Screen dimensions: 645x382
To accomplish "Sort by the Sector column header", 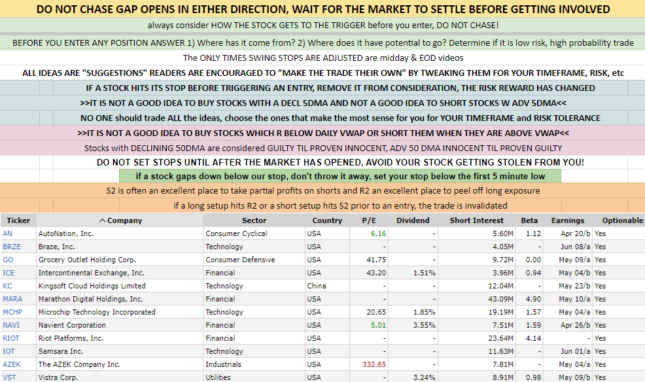I will pyautogui.click(x=254, y=220).
